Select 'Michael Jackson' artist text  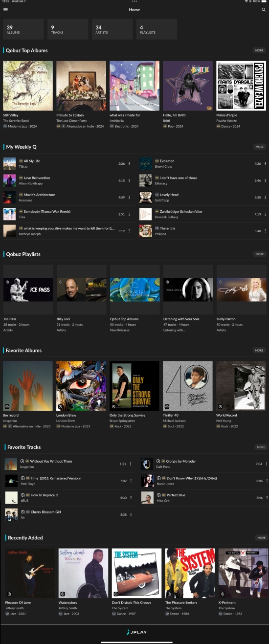pyautogui.click(x=174, y=421)
